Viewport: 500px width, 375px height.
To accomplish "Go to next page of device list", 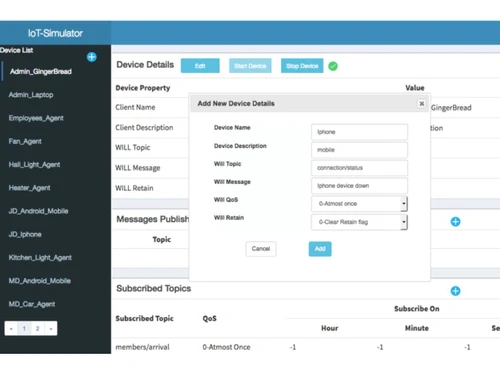I will (51, 328).
